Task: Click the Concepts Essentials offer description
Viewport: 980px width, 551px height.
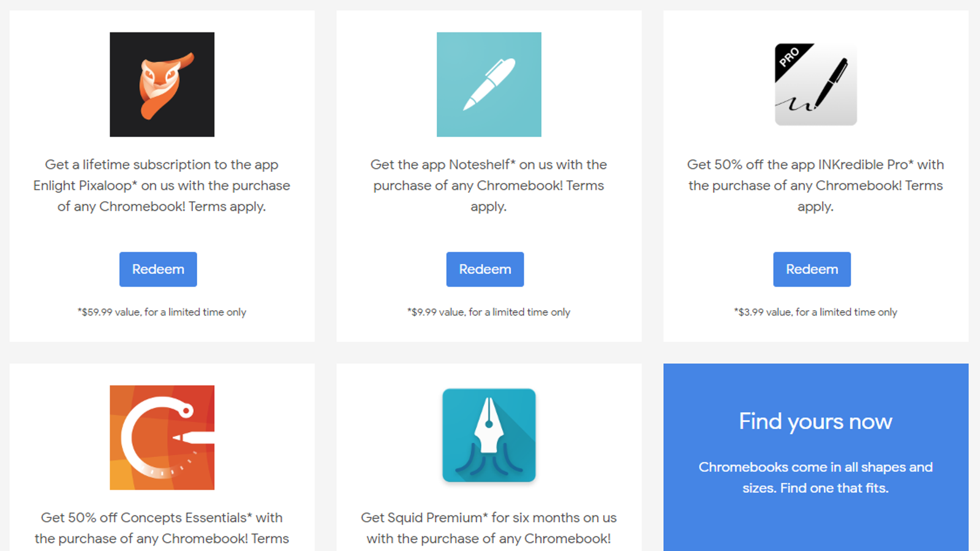Action: 162,528
